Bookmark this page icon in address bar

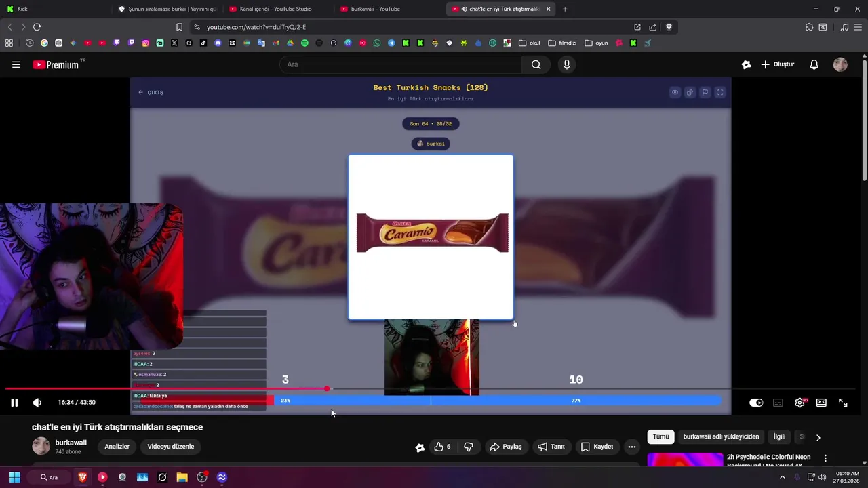(179, 27)
